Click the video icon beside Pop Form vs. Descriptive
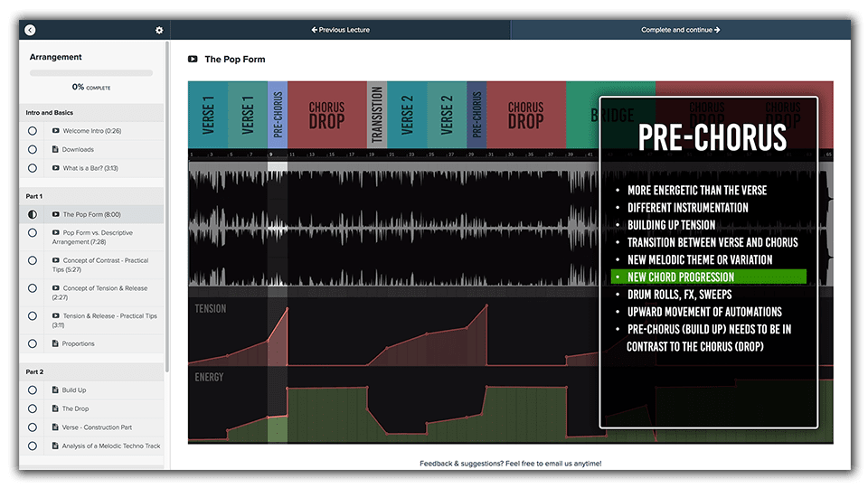Viewport: 868px width, 488px height. coord(56,233)
